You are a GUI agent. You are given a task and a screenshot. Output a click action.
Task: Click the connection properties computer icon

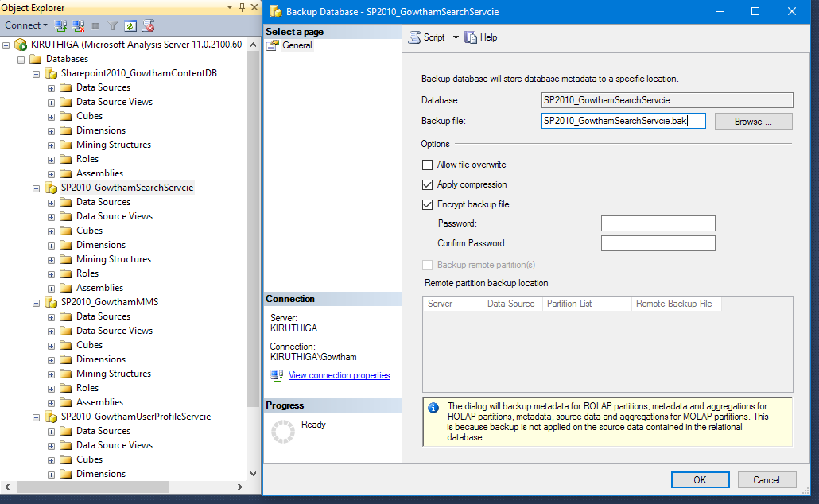tap(277, 375)
